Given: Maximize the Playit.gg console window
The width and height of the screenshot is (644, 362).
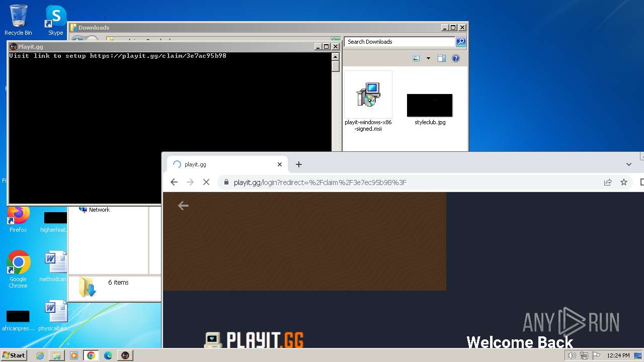Looking at the screenshot, I should [x=326, y=47].
